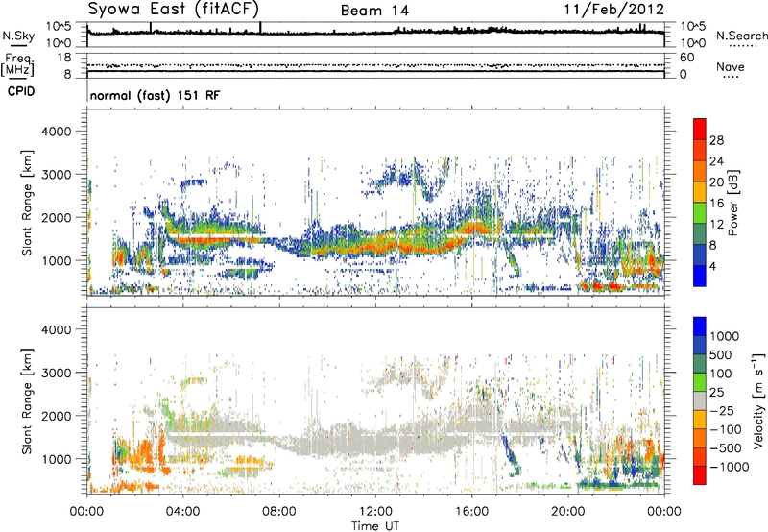This screenshot has width=768, height=532.
Task: Click the "60" tick on the Nave axis
Action: pos(686,58)
